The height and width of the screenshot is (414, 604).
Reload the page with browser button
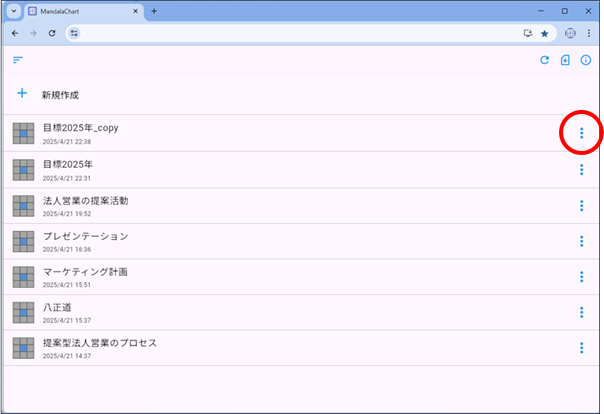point(52,34)
